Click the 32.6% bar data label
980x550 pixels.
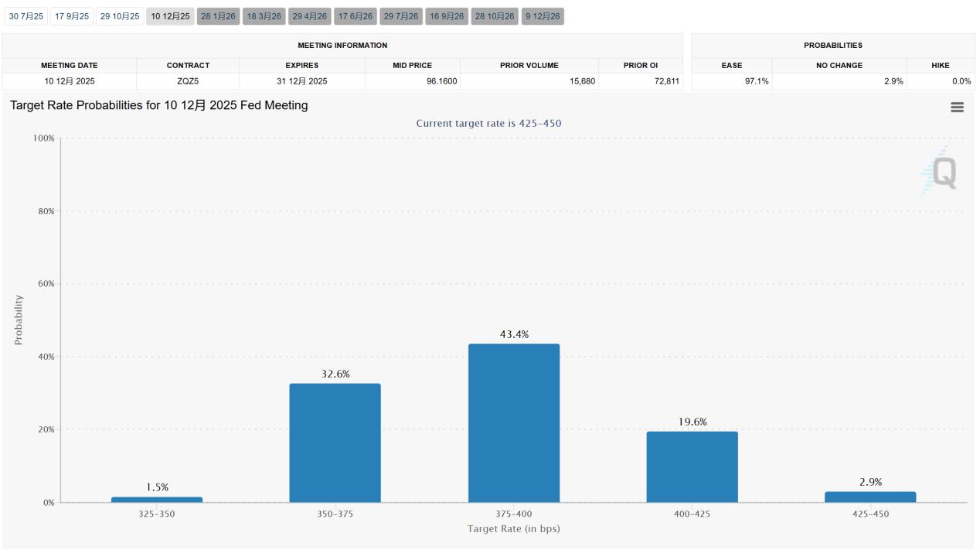(335, 374)
